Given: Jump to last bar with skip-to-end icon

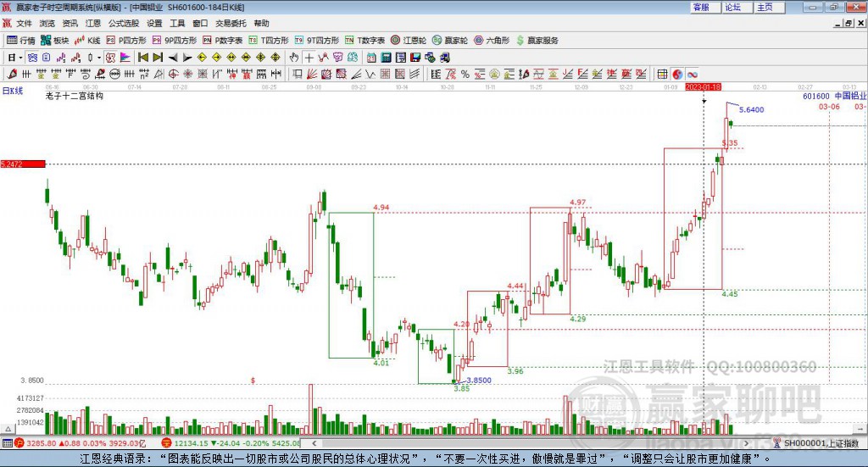Looking at the screenshot, I should (x=158, y=58).
